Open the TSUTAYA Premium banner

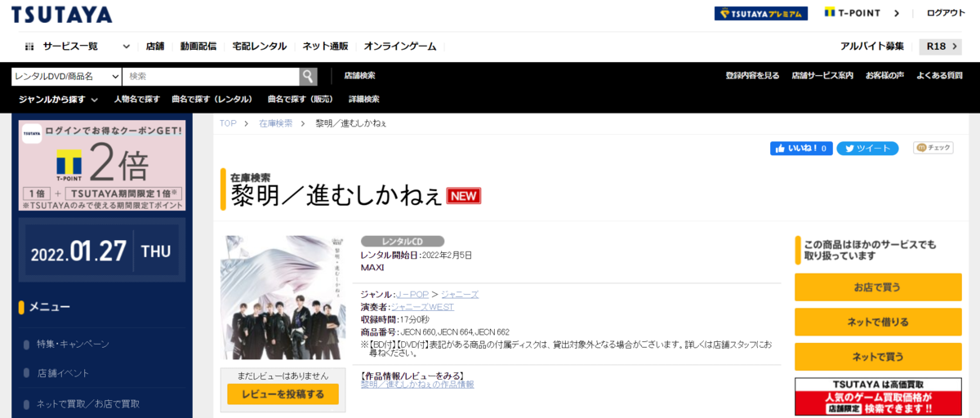[x=761, y=13]
